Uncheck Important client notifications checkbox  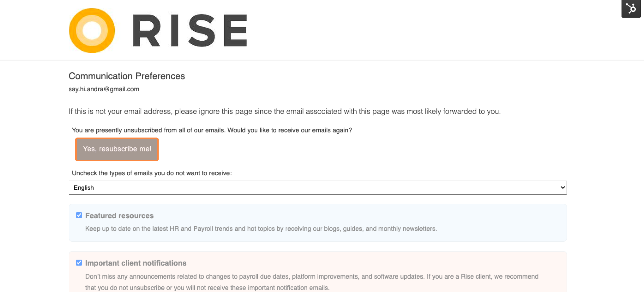click(79, 262)
